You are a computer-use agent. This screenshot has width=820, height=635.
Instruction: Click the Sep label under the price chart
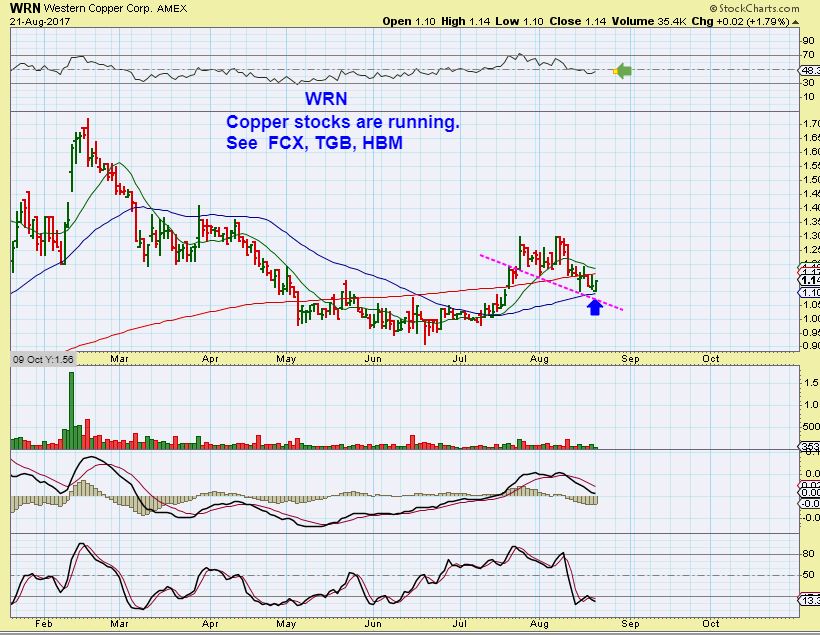coord(630,359)
